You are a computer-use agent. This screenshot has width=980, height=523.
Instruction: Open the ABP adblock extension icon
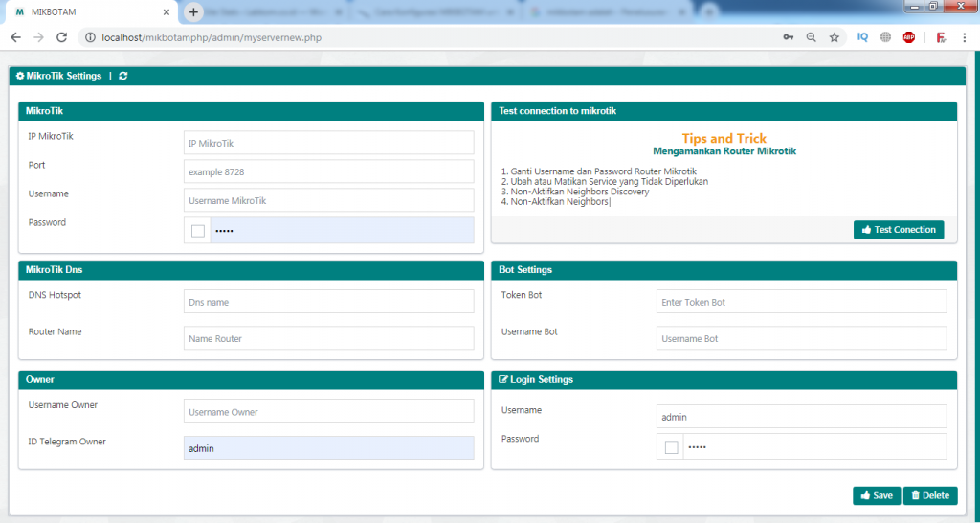tap(909, 37)
